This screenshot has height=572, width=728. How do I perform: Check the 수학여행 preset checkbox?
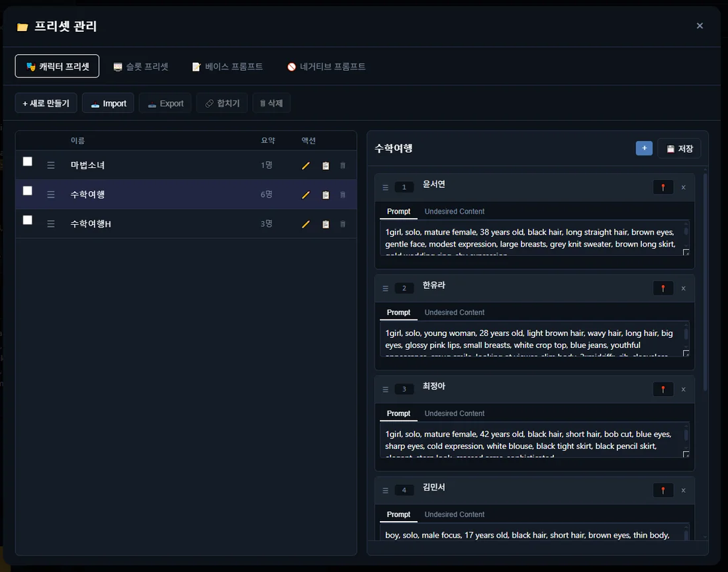pos(27,190)
